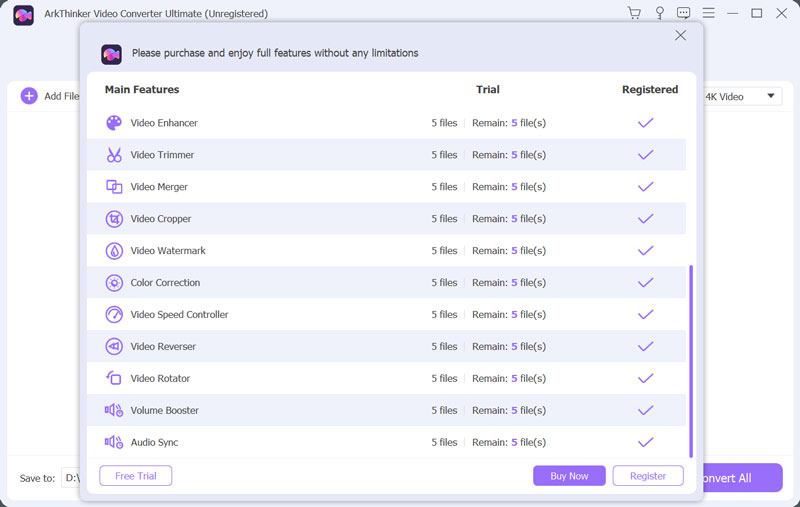Click the Video Trimmer scissors icon
The width and height of the screenshot is (800, 507).
pos(114,155)
